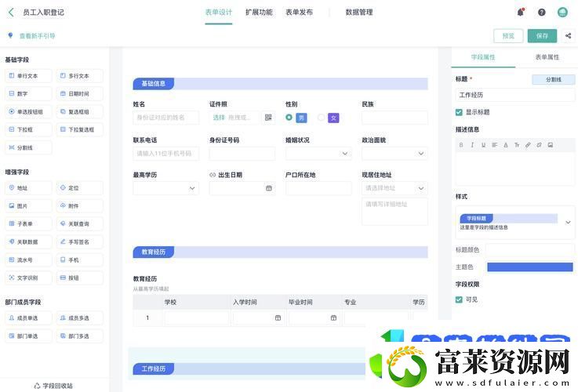
Task: Select the 教育经历 section divider on canvas
Action: click(280, 252)
